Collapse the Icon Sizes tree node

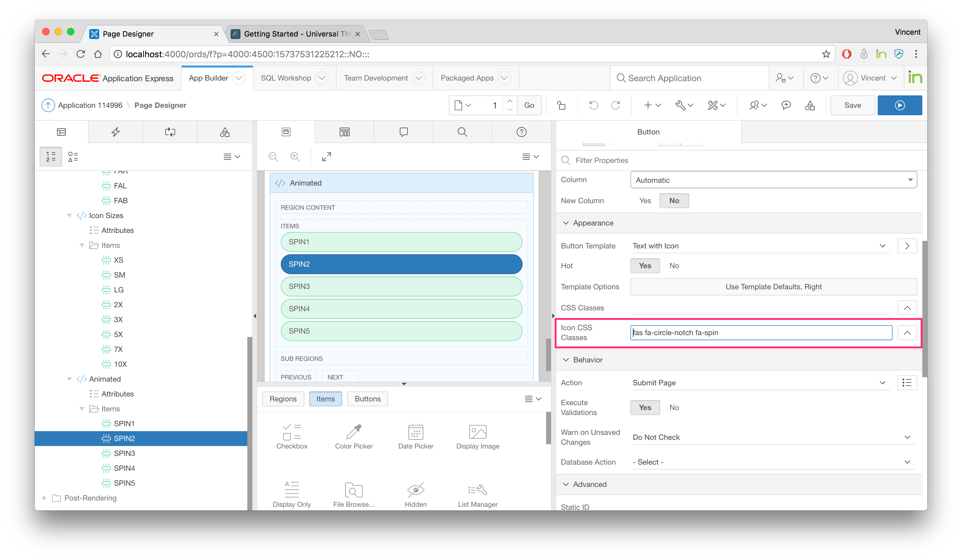69,216
